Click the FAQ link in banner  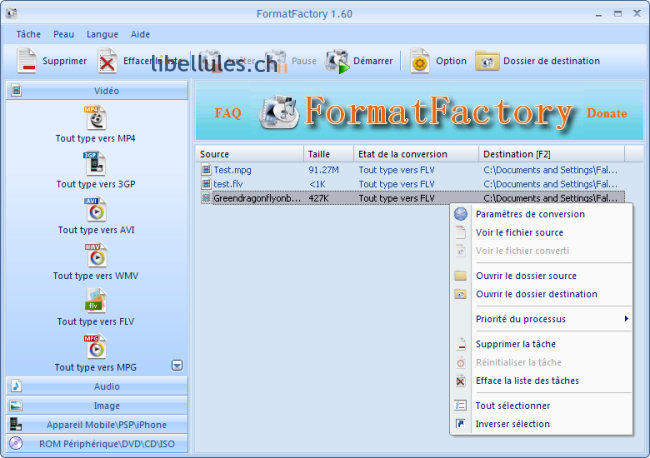228,113
